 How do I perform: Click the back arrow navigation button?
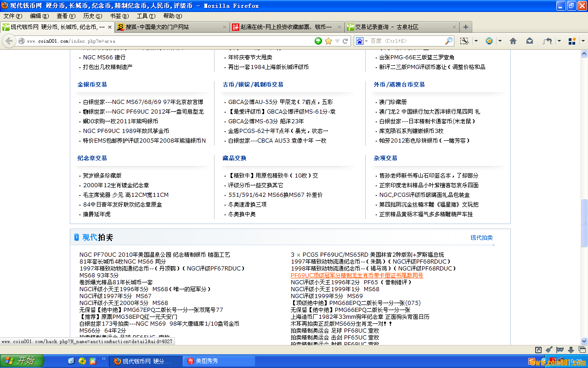coord(9,41)
